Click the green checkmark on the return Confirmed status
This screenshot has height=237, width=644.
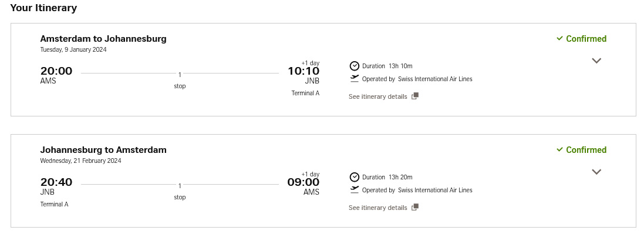[559, 149]
